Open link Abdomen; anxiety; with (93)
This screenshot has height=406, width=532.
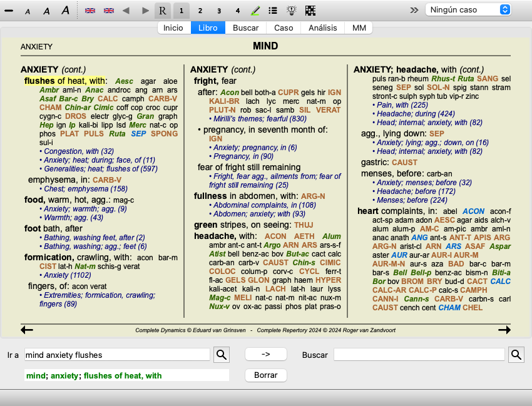tap(259, 214)
